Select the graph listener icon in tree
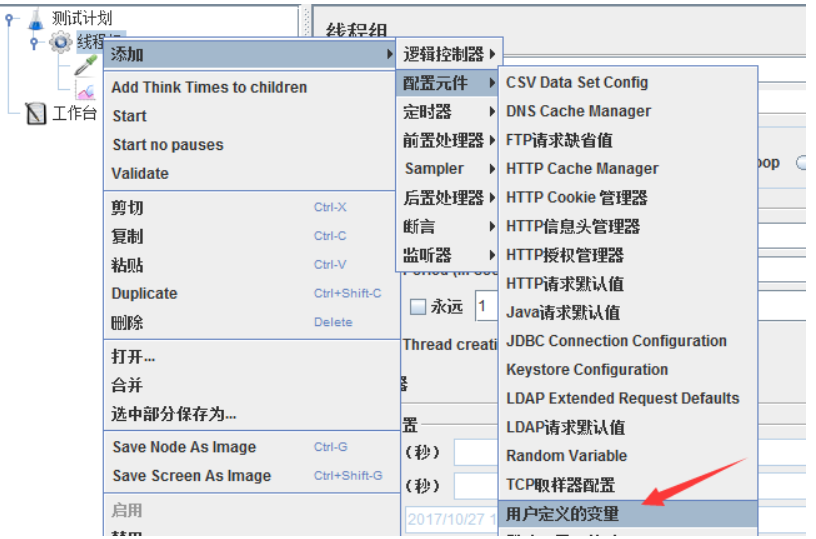816x539 pixels. pyautogui.click(x=86, y=90)
